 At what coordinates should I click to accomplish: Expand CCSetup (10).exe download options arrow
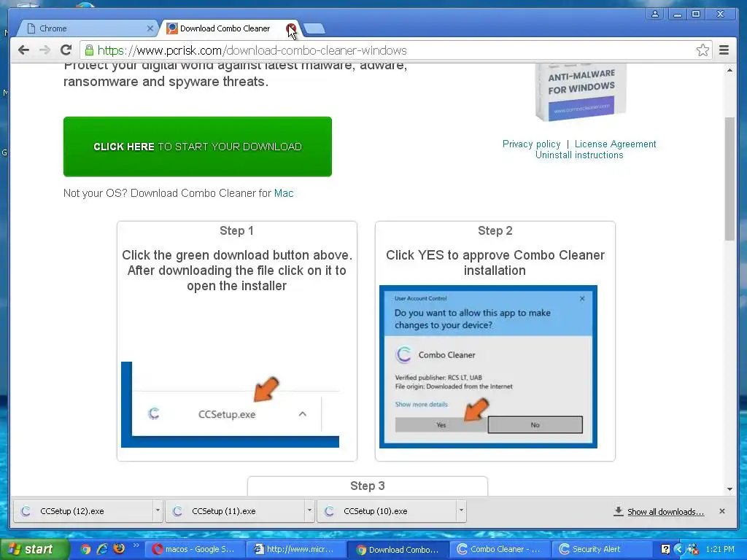click(x=461, y=510)
